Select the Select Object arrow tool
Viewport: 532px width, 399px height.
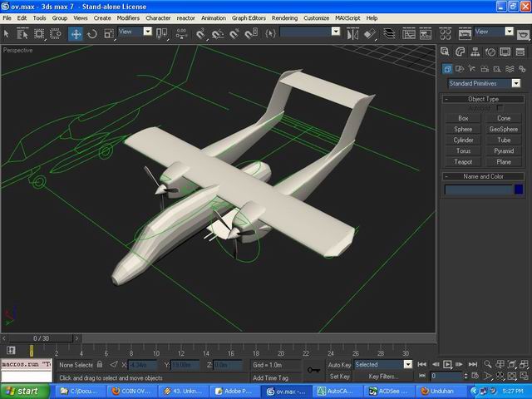6,33
